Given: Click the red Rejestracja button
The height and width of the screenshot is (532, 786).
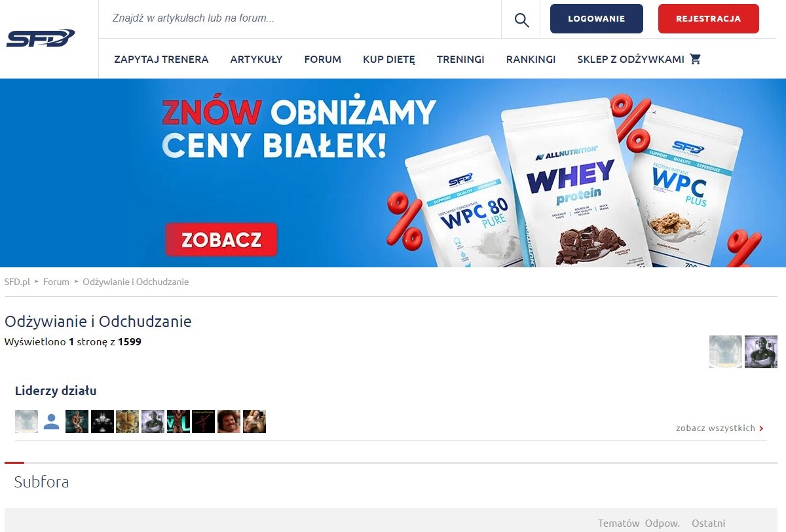Looking at the screenshot, I should pyautogui.click(x=709, y=18).
